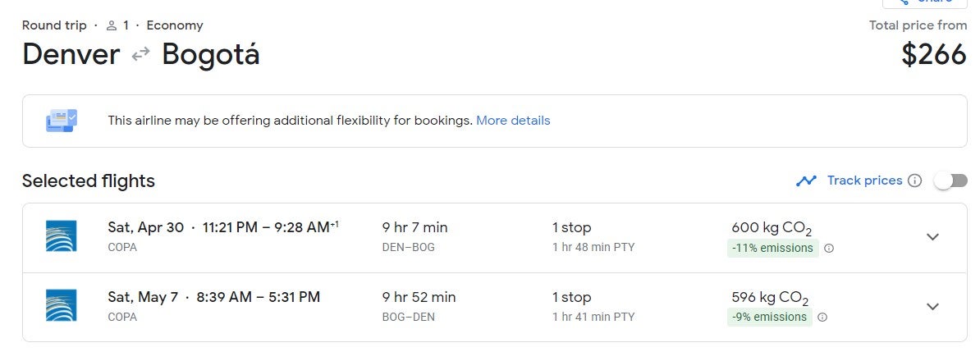Click the price tracking graph icon
The width and height of the screenshot is (980, 352).
tap(806, 181)
